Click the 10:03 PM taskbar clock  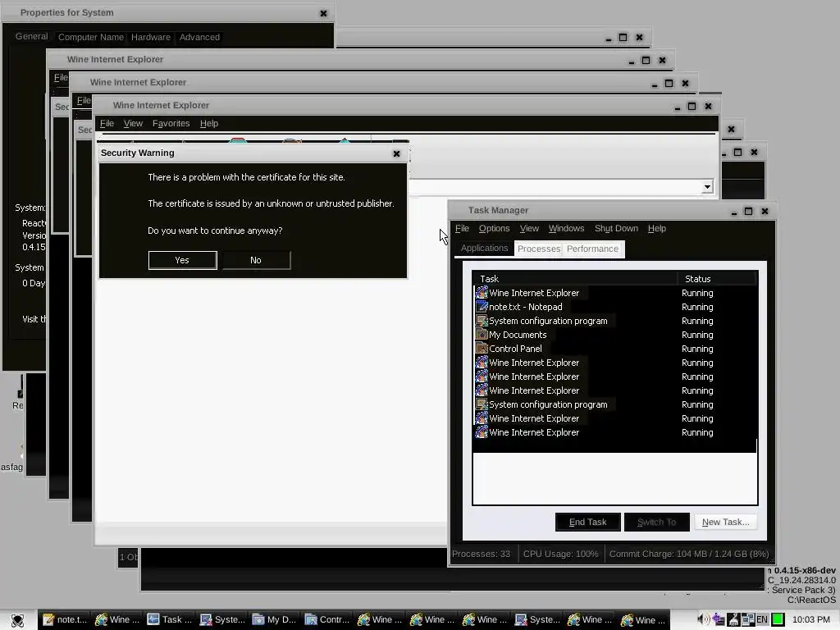[x=810, y=620]
